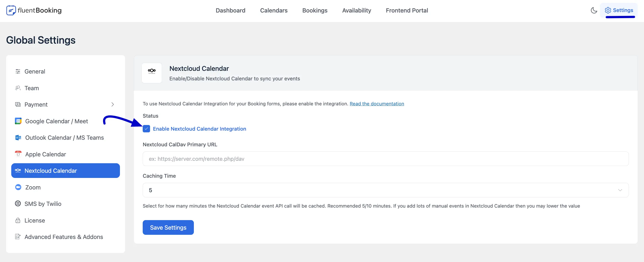Open License settings label
The width and height of the screenshot is (644, 262).
(x=35, y=221)
